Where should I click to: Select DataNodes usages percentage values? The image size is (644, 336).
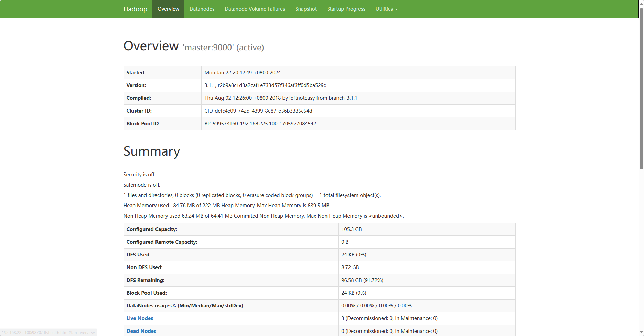point(376,306)
